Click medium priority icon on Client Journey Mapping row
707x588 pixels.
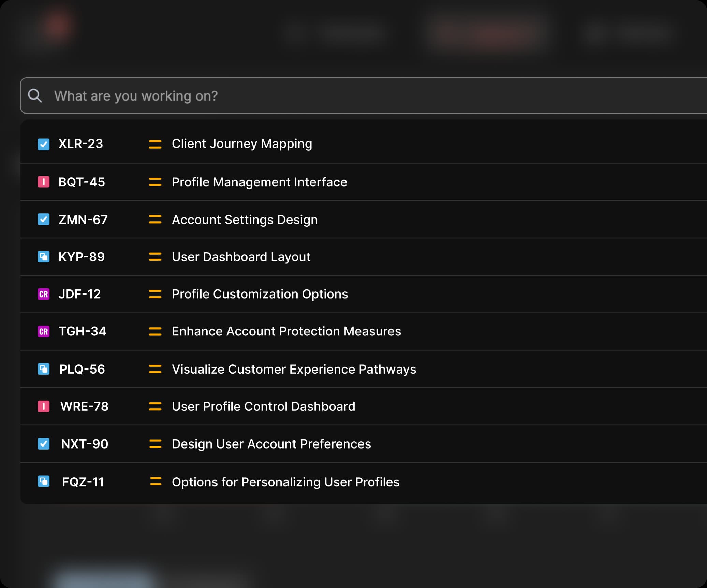(155, 144)
